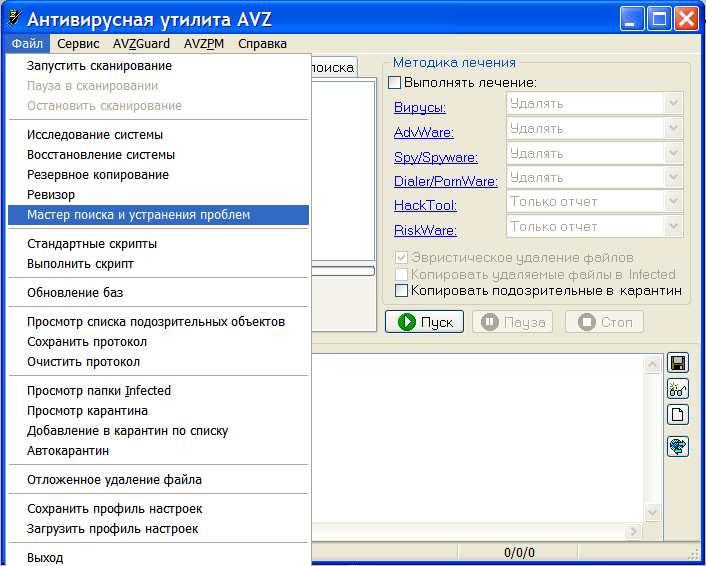706x566 pixels.
Task: Enable the Выполнять лечение checkbox
Action: tap(394, 83)
